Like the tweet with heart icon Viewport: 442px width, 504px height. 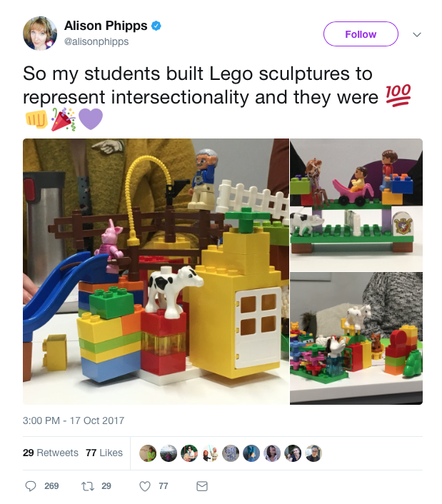(x=145, y=486)
